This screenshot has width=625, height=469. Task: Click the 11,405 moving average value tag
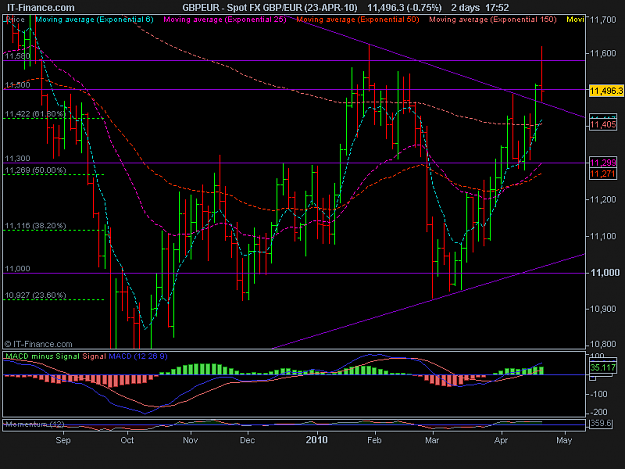click(603, 125)
